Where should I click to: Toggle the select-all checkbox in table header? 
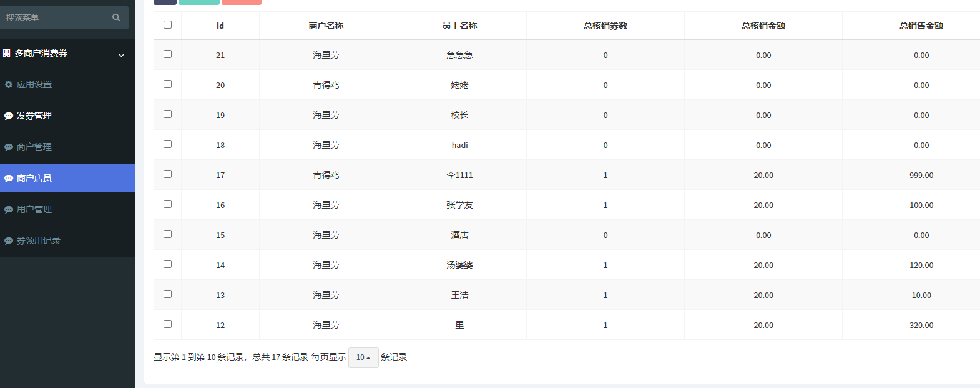point(167,25)
